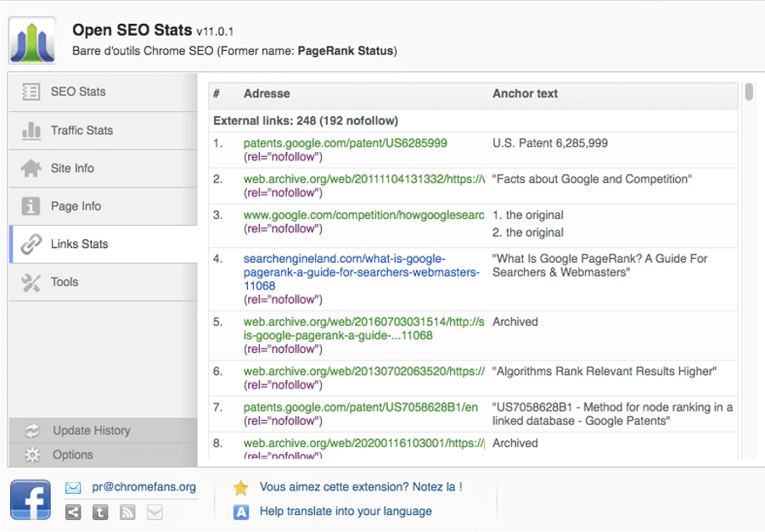Click the # column header
The width and height of the screenshot is (765, 532).
coord(217,93)
